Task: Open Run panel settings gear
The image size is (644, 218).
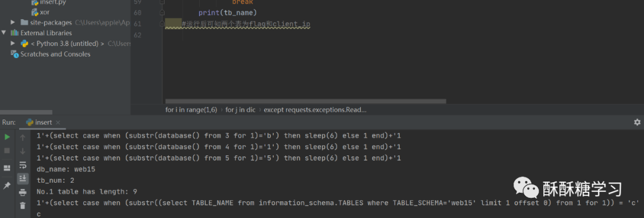Action: (x=637, y=122)
